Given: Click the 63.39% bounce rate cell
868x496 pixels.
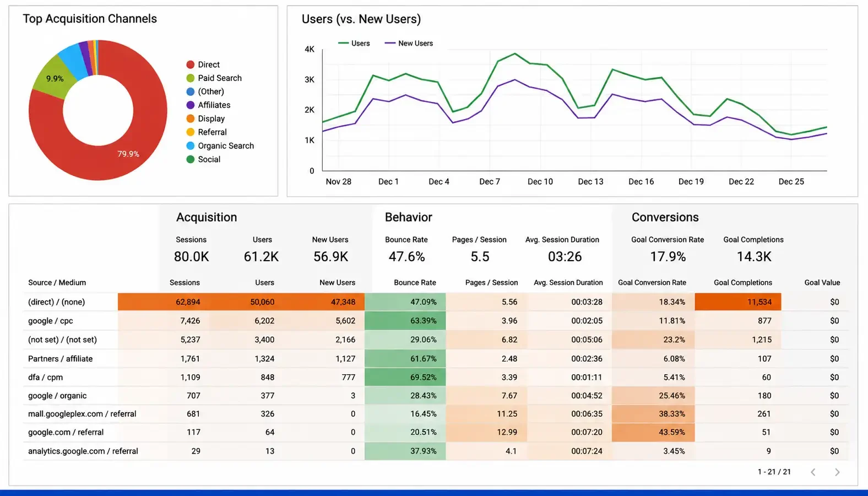Looking at the screenshot, I should 405,321.
